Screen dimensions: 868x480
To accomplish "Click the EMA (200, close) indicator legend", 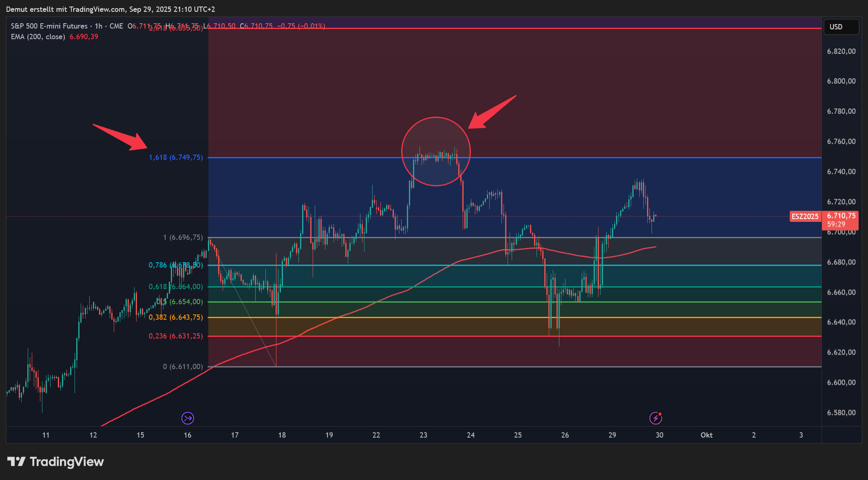I will tap(38, 37).
